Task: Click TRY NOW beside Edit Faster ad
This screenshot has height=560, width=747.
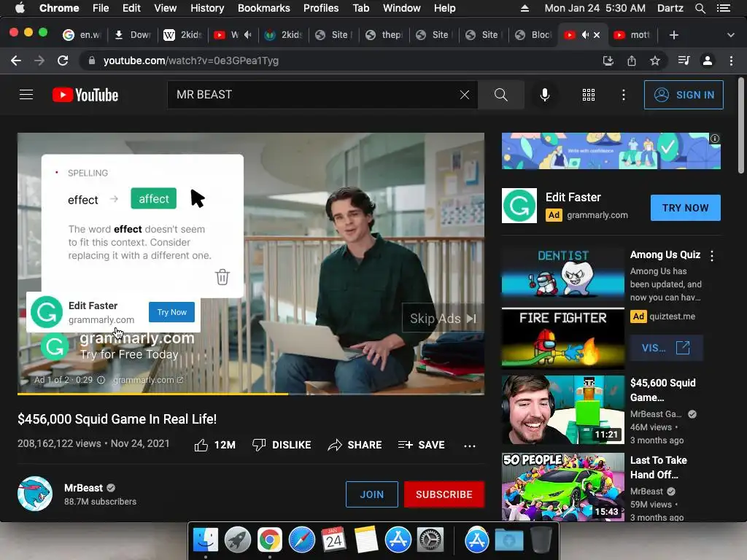Action: pyautogui.click(x=685, y=208)
